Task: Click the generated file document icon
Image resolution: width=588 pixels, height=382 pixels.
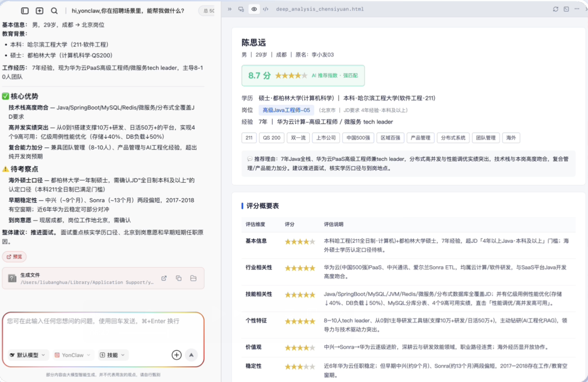Action: point(12,278)
